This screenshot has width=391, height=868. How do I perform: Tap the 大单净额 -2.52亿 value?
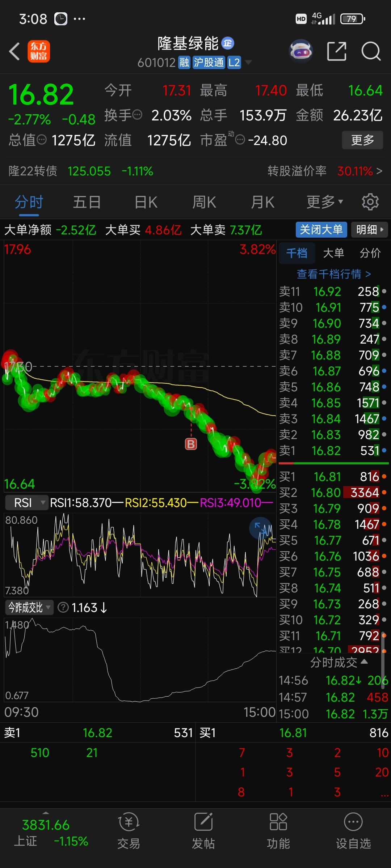[76, 230]
